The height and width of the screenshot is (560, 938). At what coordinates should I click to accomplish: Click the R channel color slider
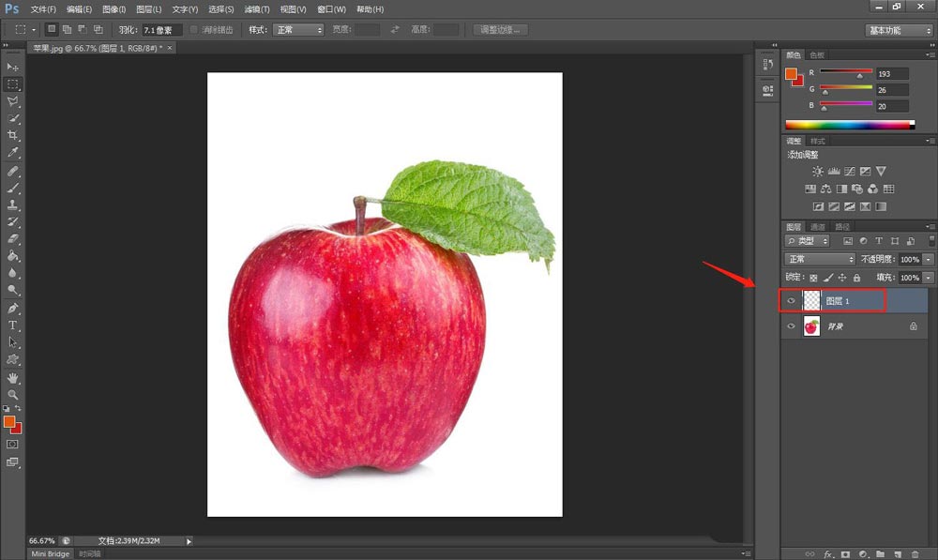point(846,72)
